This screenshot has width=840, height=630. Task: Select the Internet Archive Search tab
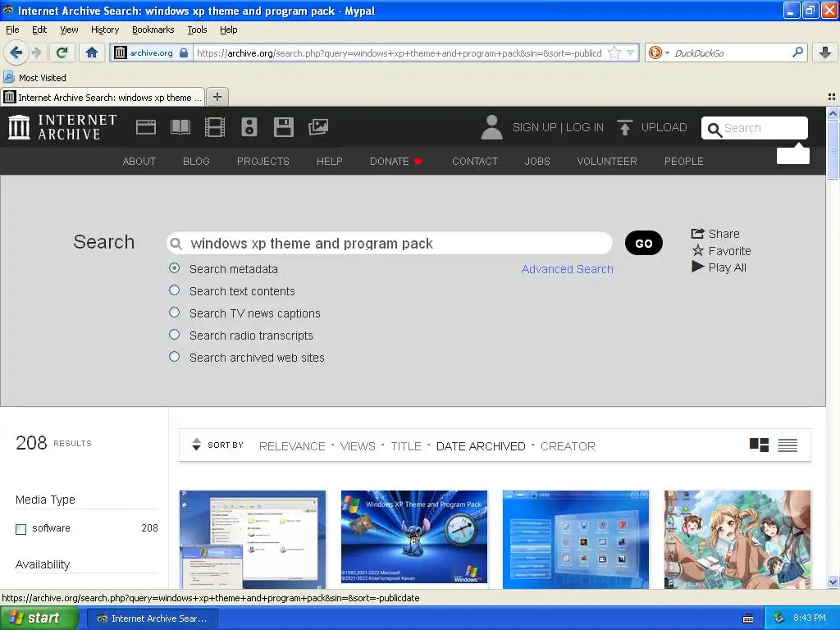(x=103, y=97)
